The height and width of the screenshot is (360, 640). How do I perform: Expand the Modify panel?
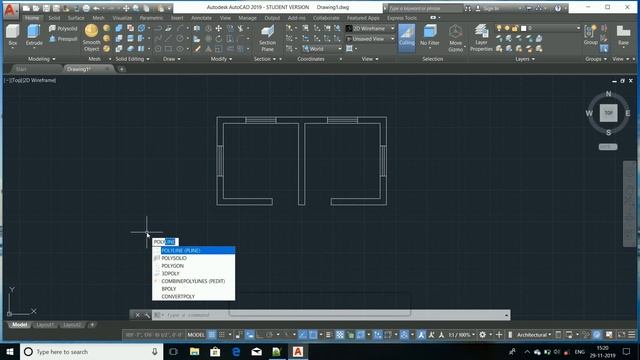pyautogui.click(x=221, y=59)
